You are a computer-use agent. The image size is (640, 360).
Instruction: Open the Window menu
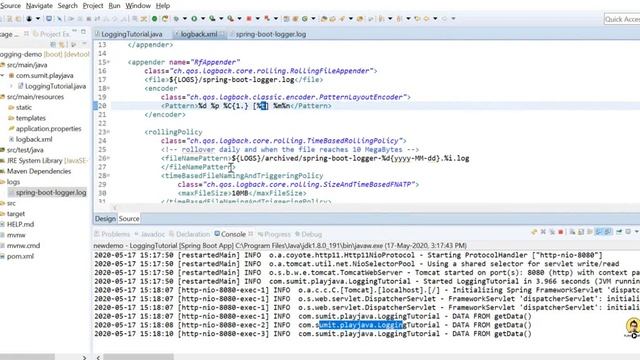tap(138, 6)
